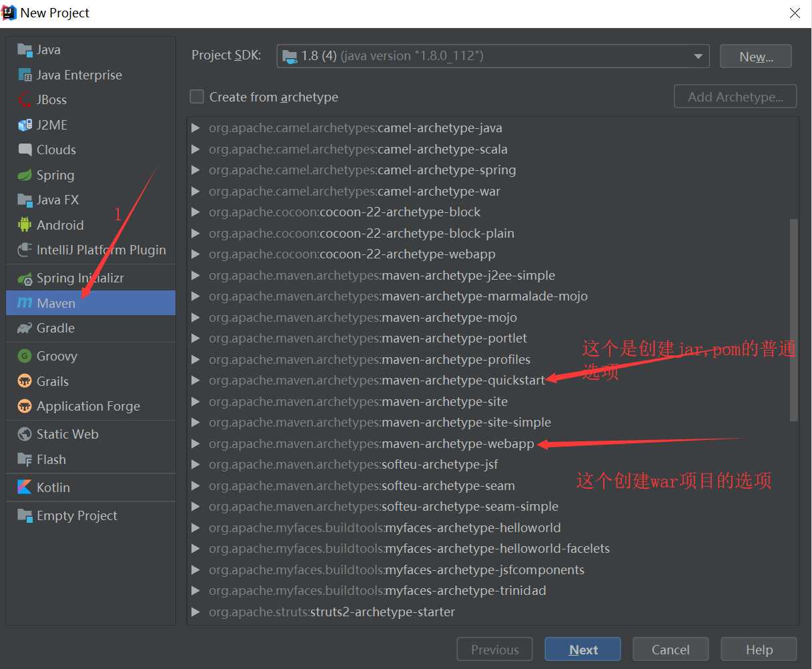Click the JBoss icon in sidebar
Image resolution: width=812 pixels, height=669 pixels.
25,100
